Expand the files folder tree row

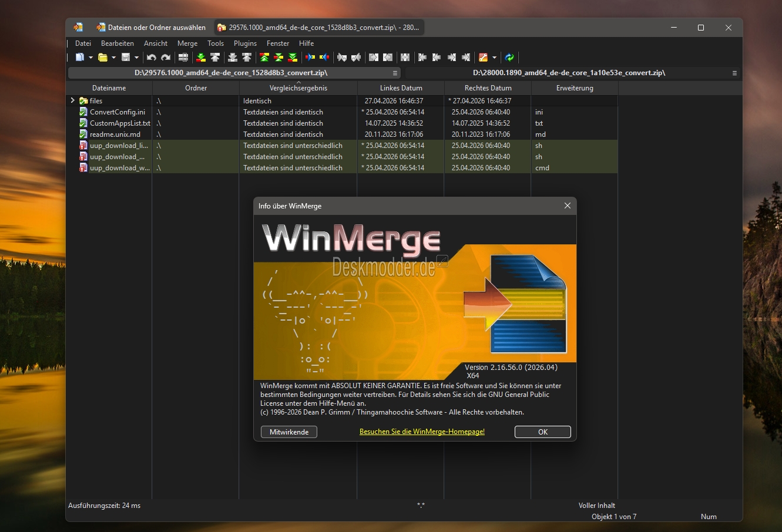(72, 100)
